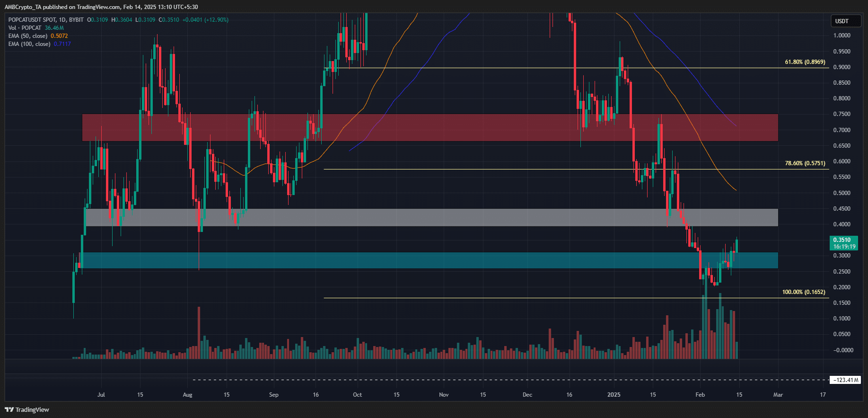The image size is (868, 418).
Task: Select the EMA (100, close) indicator legend
Action: [x=29, y=44]
